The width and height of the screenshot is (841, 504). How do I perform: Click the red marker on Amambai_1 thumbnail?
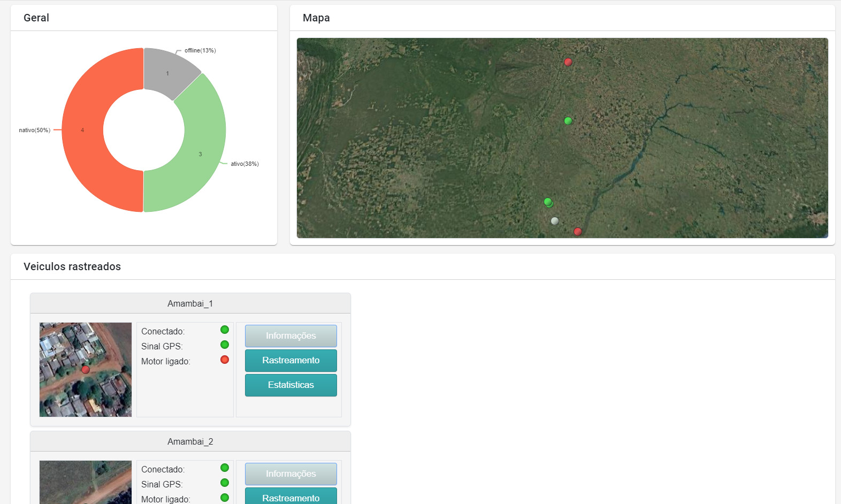click(86, 369)
